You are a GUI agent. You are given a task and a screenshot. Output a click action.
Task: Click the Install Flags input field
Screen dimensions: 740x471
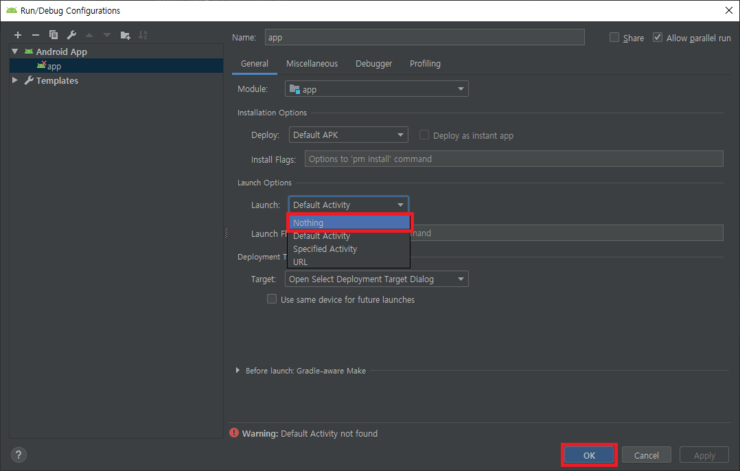click(513, 159)
